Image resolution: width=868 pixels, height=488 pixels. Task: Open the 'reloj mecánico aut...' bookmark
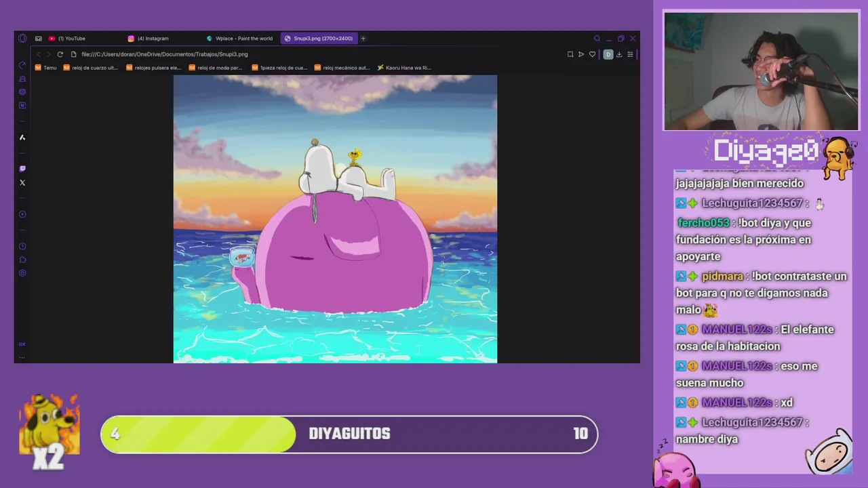[342, 68]
